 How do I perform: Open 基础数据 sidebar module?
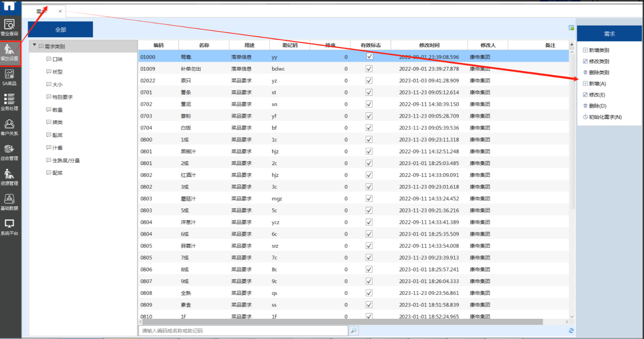[9, 202]
